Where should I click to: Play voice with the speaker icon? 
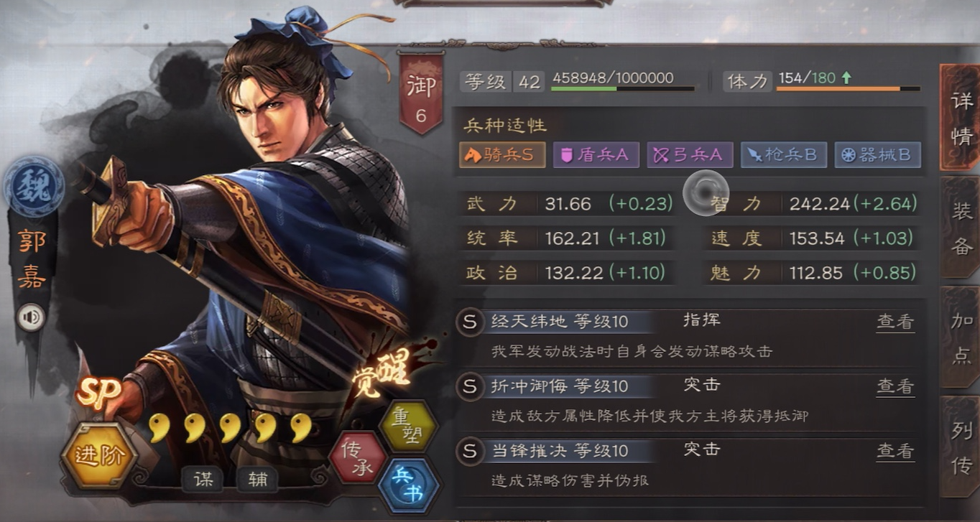pos(31,317)
